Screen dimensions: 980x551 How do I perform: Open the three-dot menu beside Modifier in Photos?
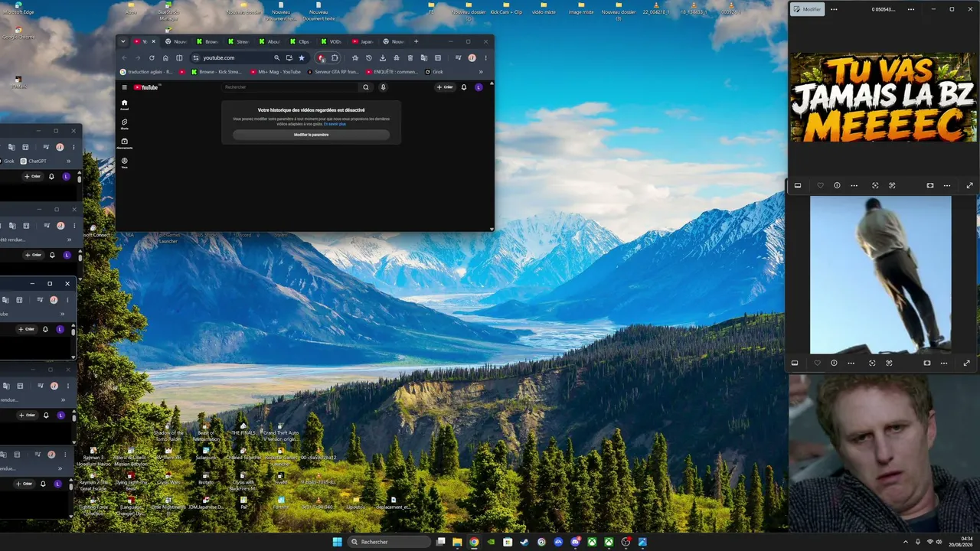point(834,9)
